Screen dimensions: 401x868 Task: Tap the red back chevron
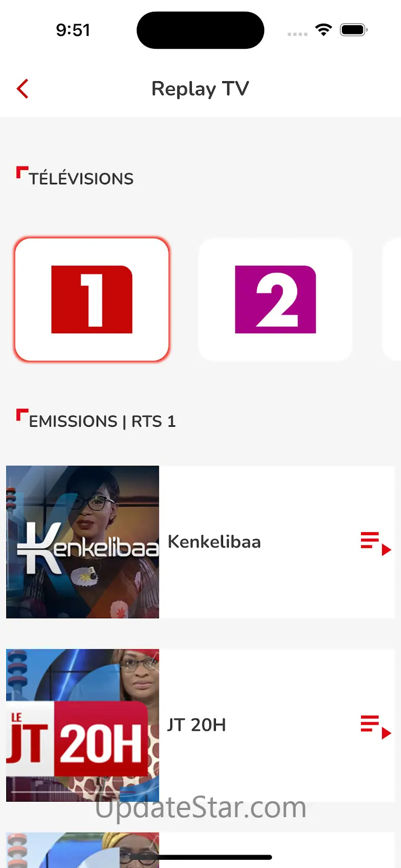click(x=23, y=89)
